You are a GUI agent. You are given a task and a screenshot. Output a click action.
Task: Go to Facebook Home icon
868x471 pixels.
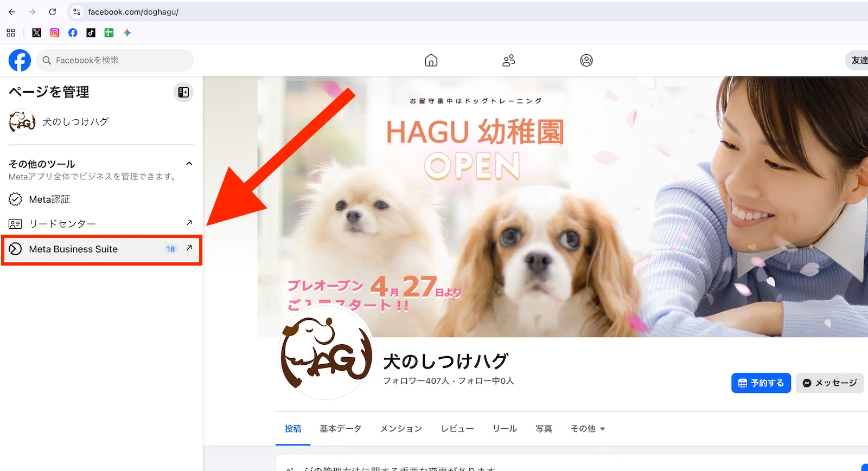point(431,60)
